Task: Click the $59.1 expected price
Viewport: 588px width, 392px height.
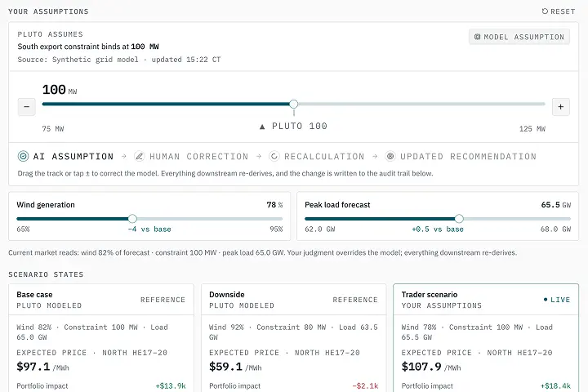Action: tap(225, 367)
